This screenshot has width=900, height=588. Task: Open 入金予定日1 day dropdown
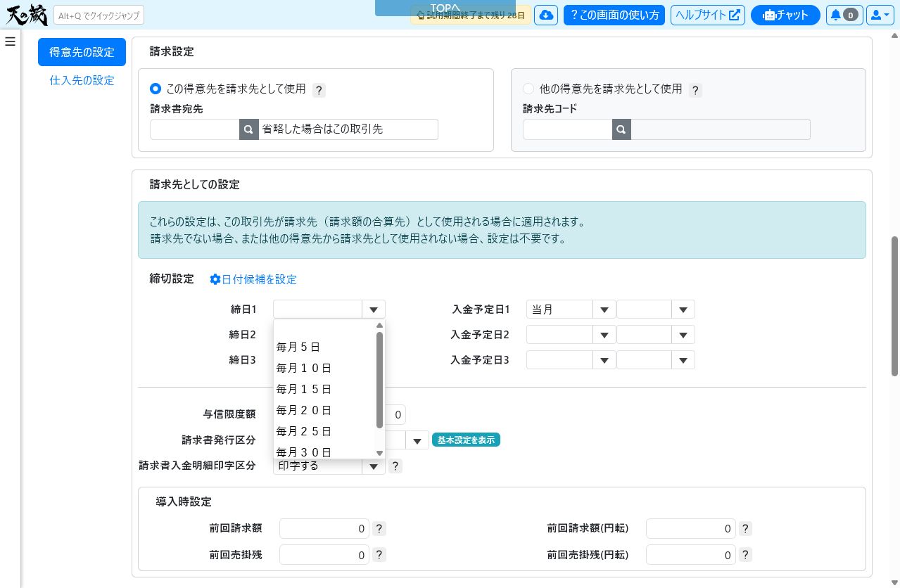(683, 309)
